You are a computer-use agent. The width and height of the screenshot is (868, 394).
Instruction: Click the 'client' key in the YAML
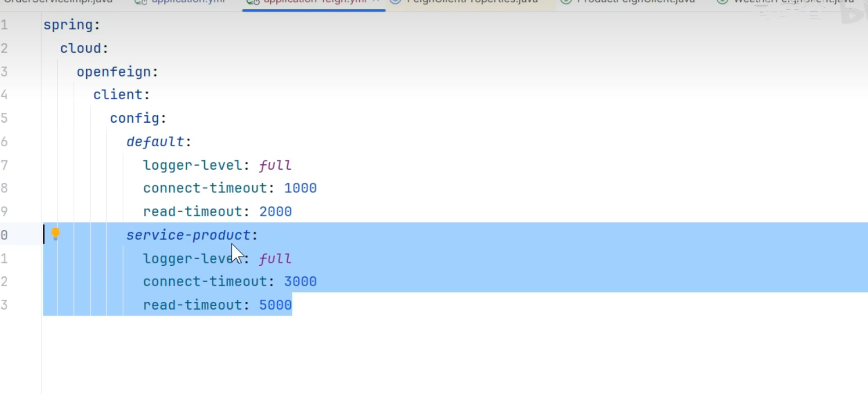(x=119, y=95)
